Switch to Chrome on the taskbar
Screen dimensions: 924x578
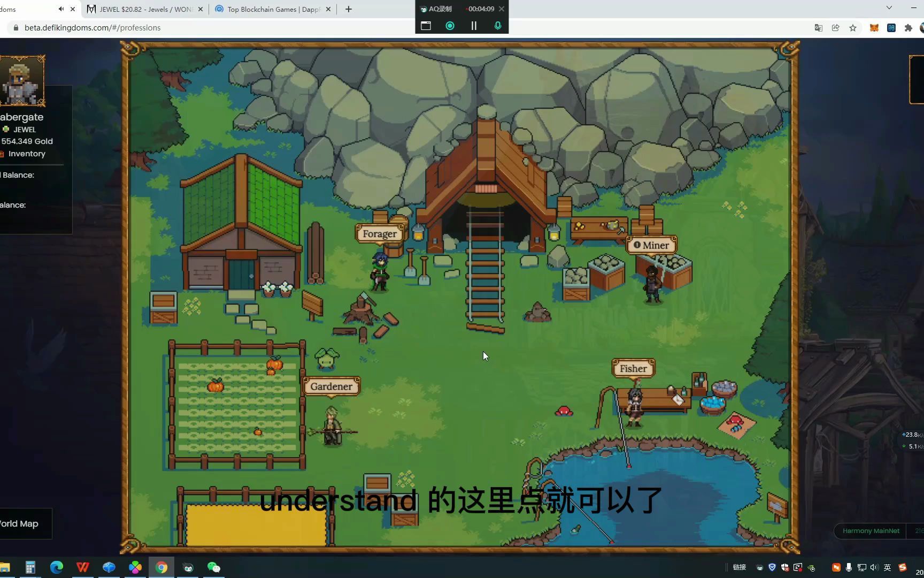tap(161, 567)
